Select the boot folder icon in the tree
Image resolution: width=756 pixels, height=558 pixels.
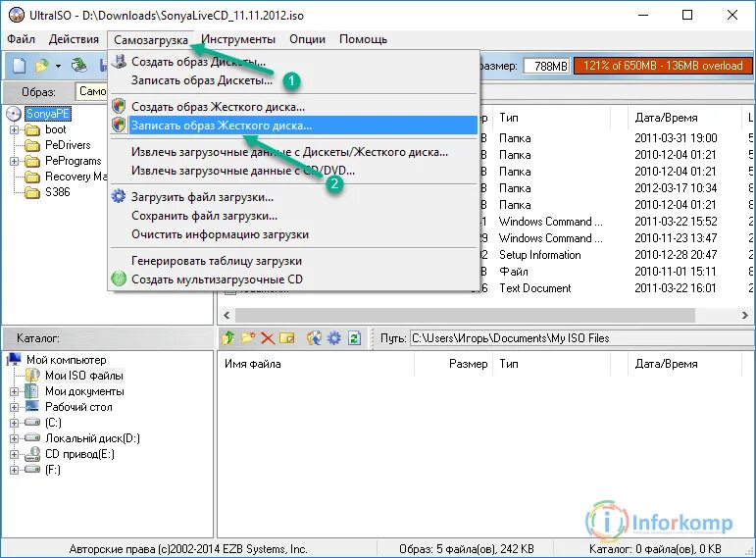[x=32, y=130]
